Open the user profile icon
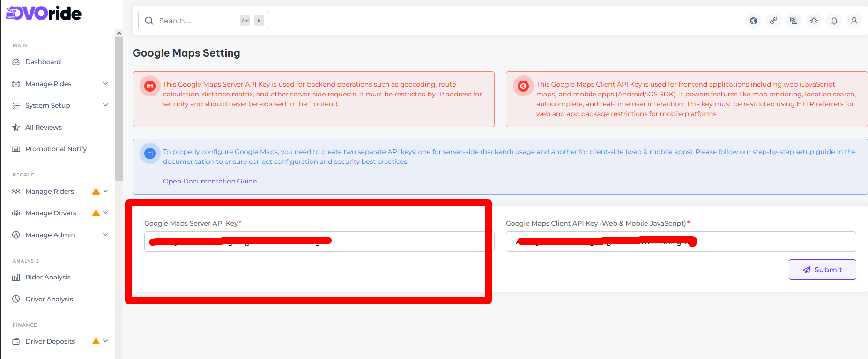The height and width of the screenshot is (359, 868). click(x=854, y=21)
